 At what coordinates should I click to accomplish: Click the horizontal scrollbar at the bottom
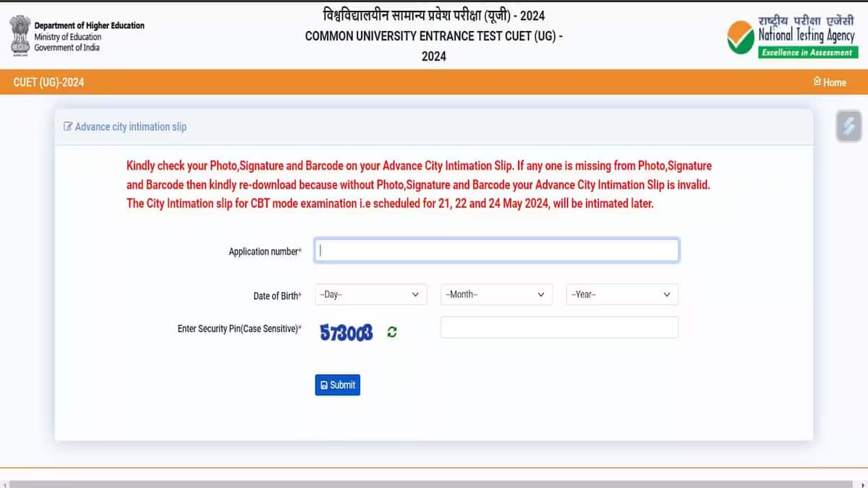(x=434, y=484)
